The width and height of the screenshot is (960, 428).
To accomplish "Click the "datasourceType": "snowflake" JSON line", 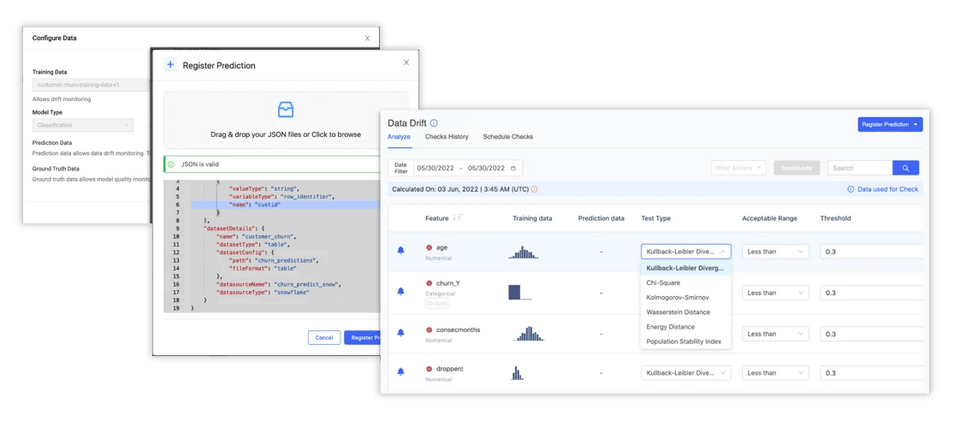I will [x=261, y=293].
